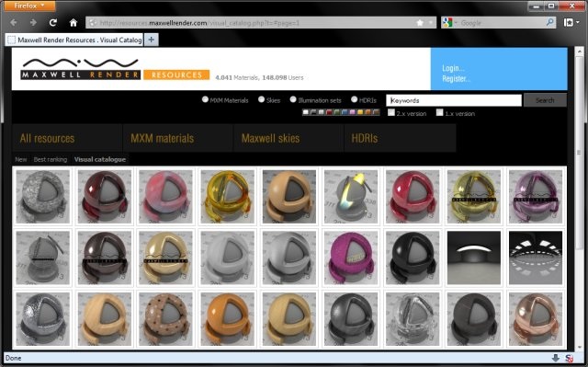588x367 pixels.
Task: Open the Firefox menu dropdown
Action: click(x=29, y=6)
